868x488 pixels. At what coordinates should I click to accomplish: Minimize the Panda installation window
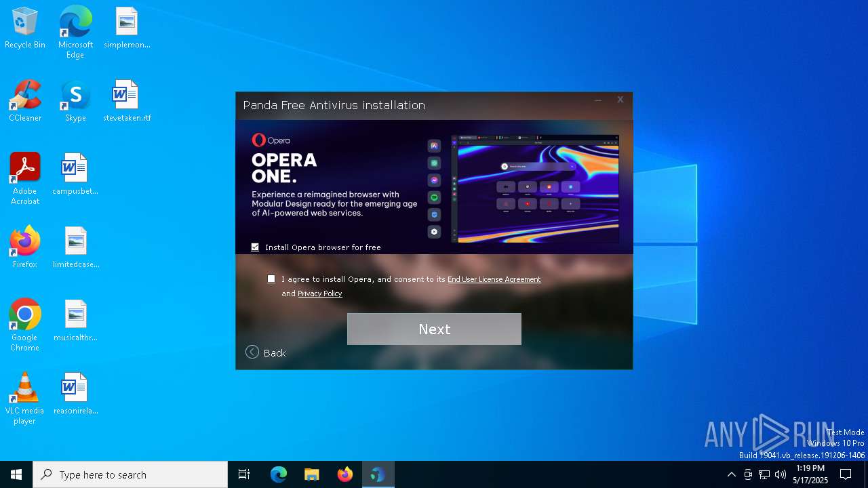598,100
